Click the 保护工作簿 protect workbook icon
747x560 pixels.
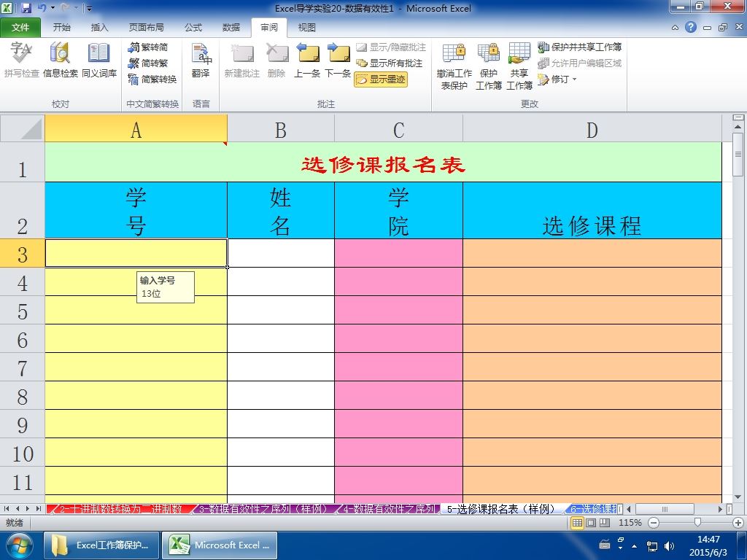point(488,66)
